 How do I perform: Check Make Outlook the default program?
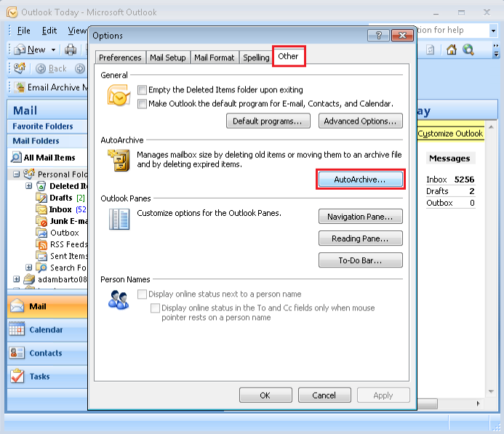click(x=142, y=104)
